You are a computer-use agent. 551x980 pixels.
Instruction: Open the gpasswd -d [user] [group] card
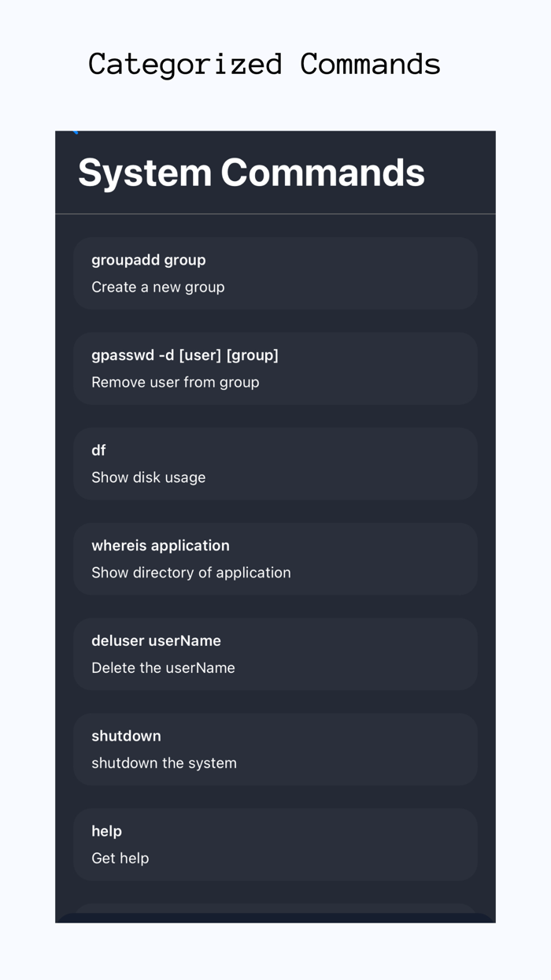point(275,368)
